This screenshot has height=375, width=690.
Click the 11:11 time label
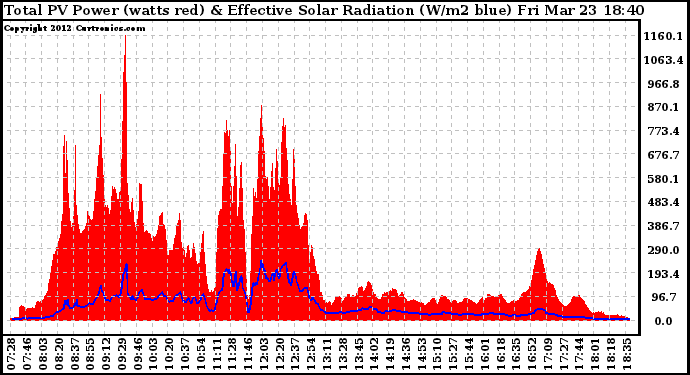tap(216, 354)
